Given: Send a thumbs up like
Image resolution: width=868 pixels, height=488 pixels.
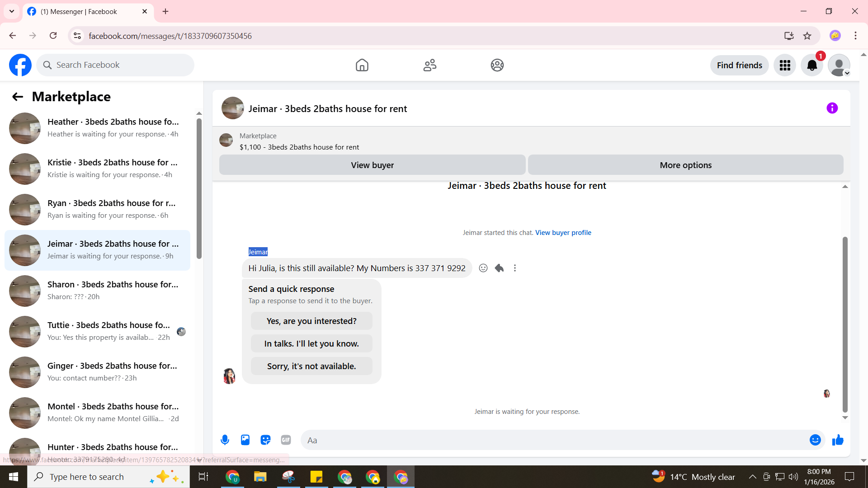Looking at the screenshot, I should pos(838,440).
